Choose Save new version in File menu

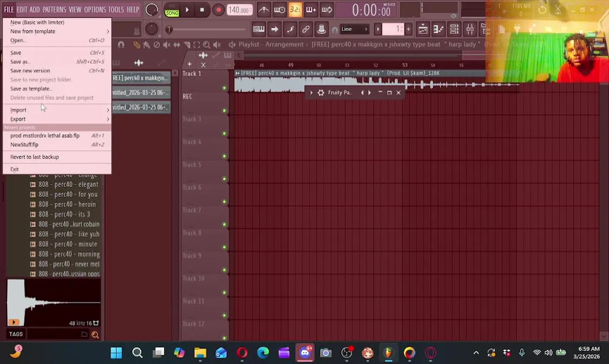[57, 71]
